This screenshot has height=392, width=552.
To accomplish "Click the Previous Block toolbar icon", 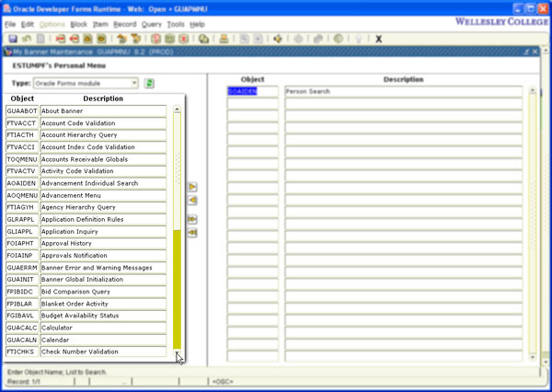I will 121,39.
